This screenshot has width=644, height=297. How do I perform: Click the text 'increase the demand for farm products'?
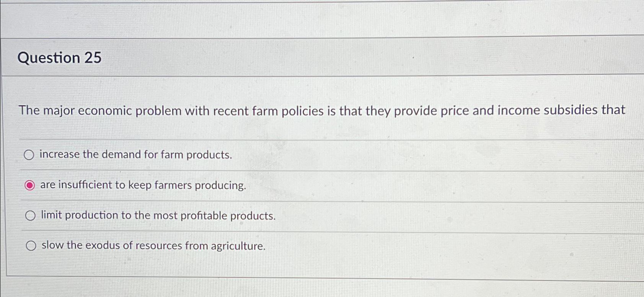(x=136, y=155)
